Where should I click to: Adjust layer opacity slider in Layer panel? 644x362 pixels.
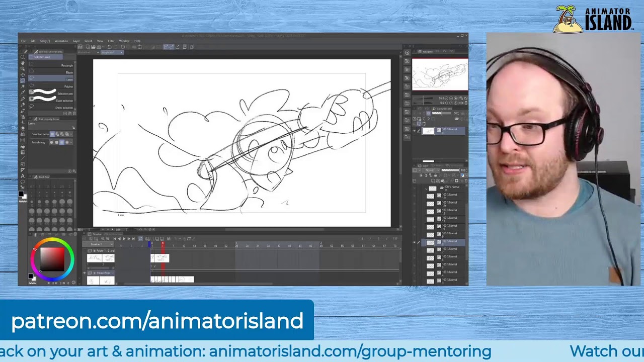(450, 170)
